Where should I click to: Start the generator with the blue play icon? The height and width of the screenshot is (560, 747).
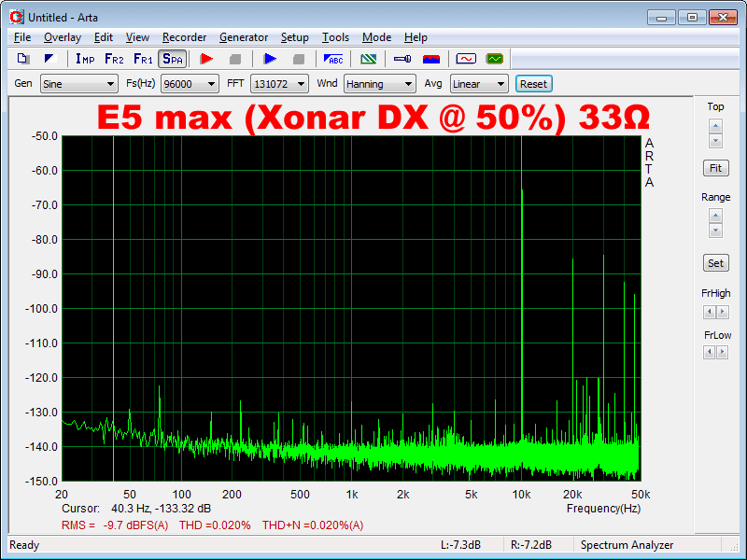(x=270, y=59)
